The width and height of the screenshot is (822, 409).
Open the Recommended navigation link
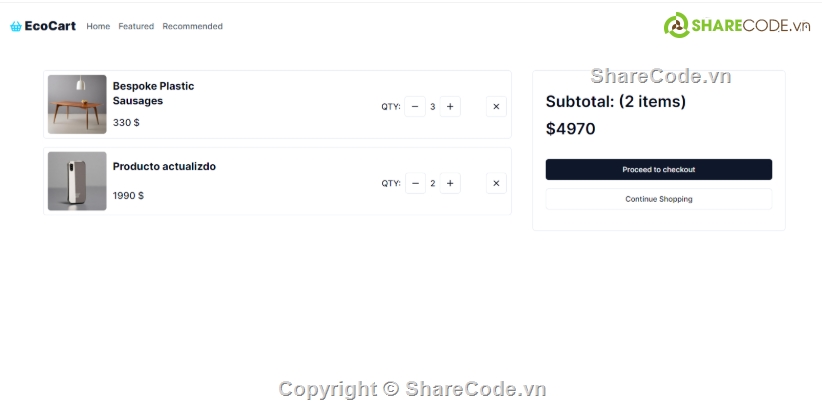[192, 26]
